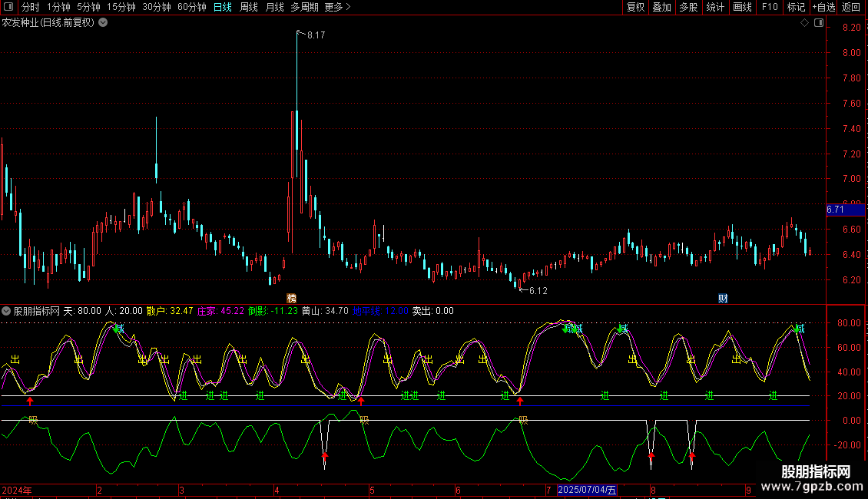Click the -20.00 label on indicator axis

click(848, 444)
